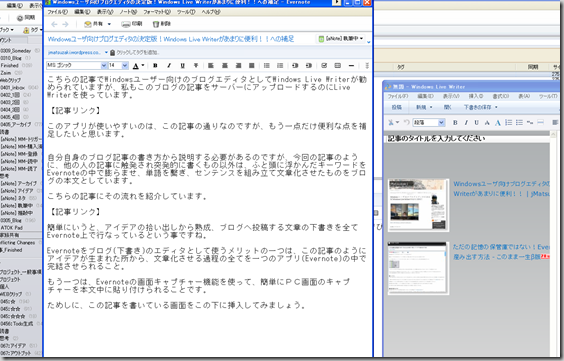Click the scroll-up arrow in Live Writer editor
564x361 pixels.
pos(553,135)
